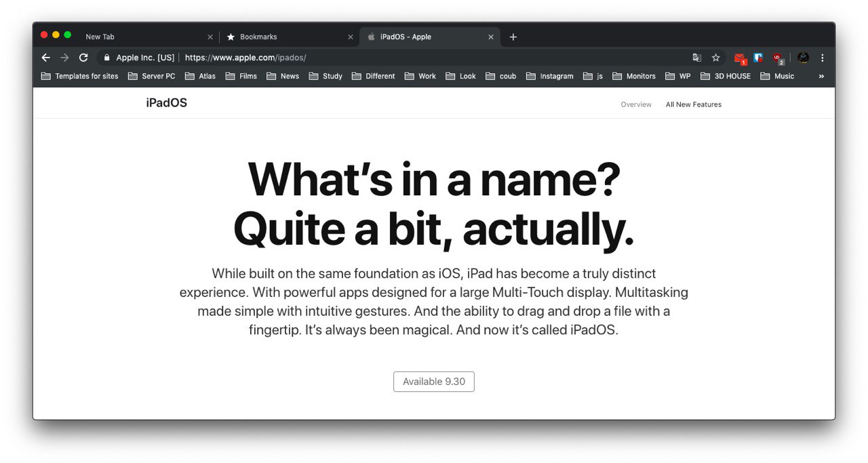Close the Bookmarks tab
The width and height of the screenshot is (868, 463).
(x=351, y=37)
